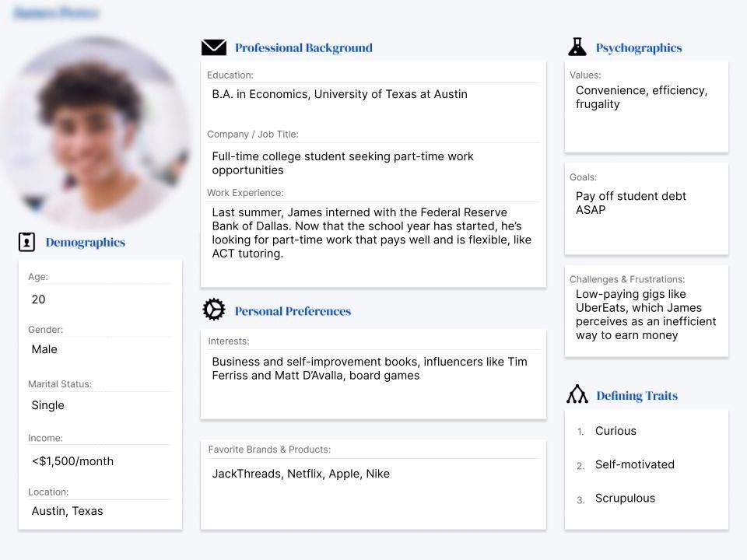747x560 pixels.
Task: Click the Location: label
Action: (48, 492)
